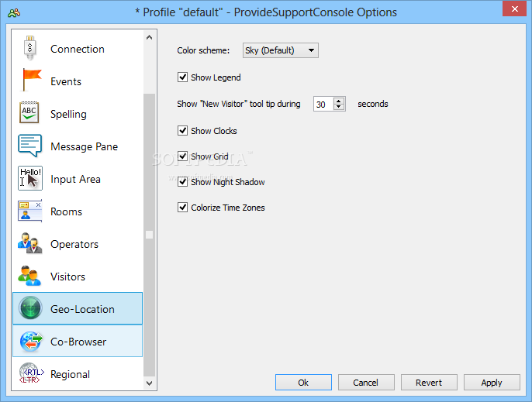
Task: Increase tool tip seconds with up arrow
Action: tap(339, 101)
